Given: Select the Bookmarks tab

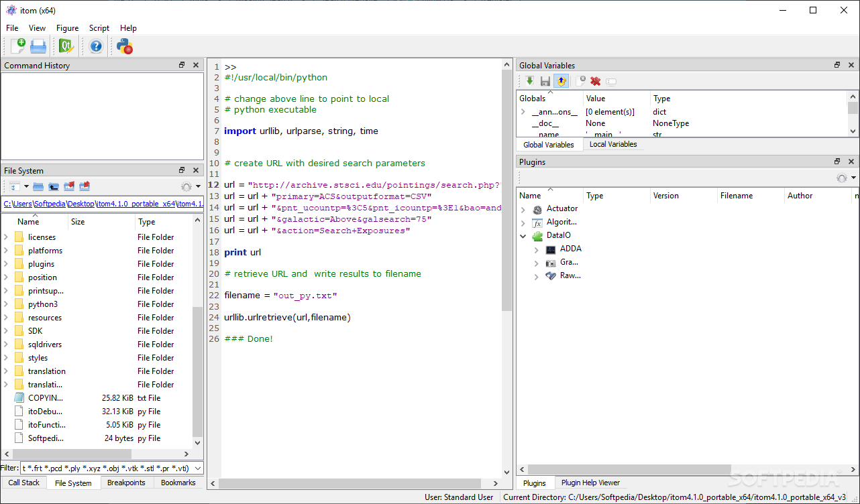Looking at the screenshot, I should click(x=178, y=483).
